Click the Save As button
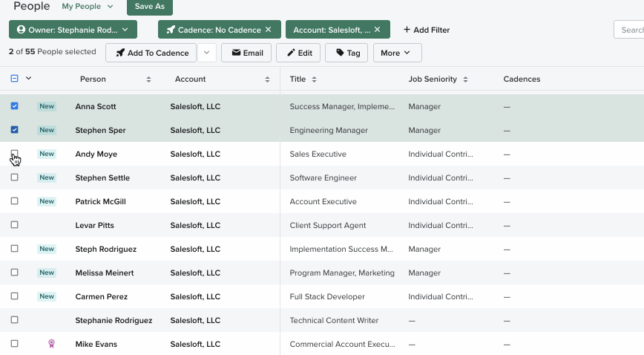 150,6
